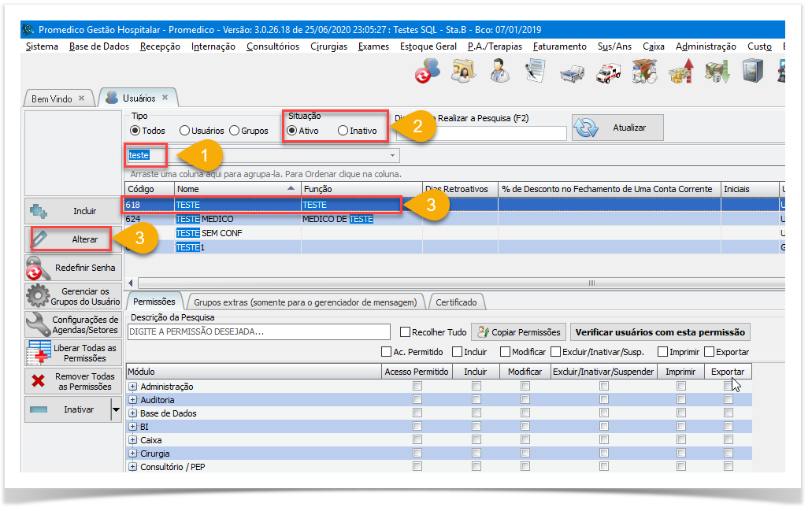Click the hospital bed toolbar icon

[572, 72]
